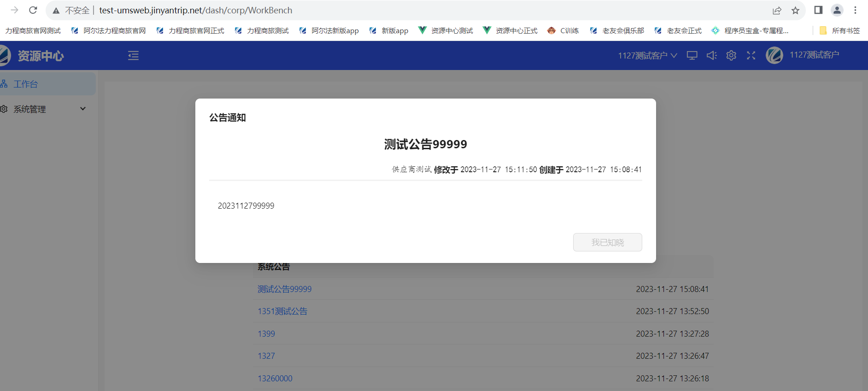Click the timestamp 2023-11-27 13:52:50

(672, 311)
